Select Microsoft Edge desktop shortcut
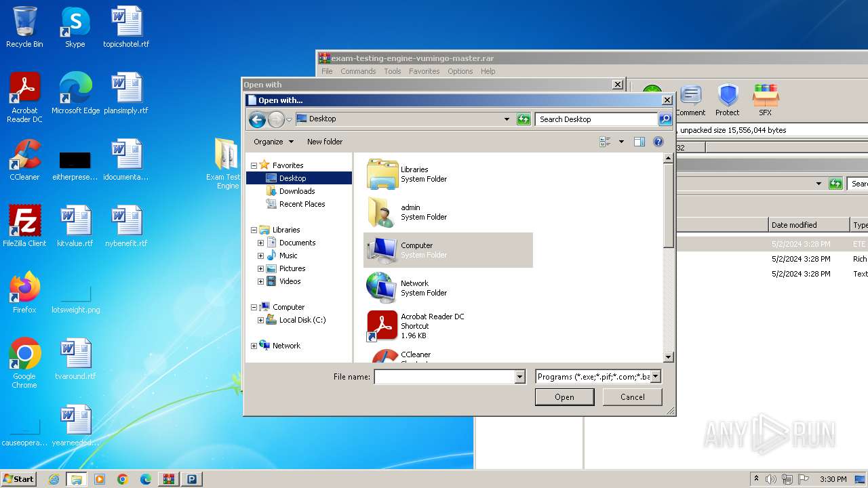Screen dimensions: 868x488 tap(75, 94)
